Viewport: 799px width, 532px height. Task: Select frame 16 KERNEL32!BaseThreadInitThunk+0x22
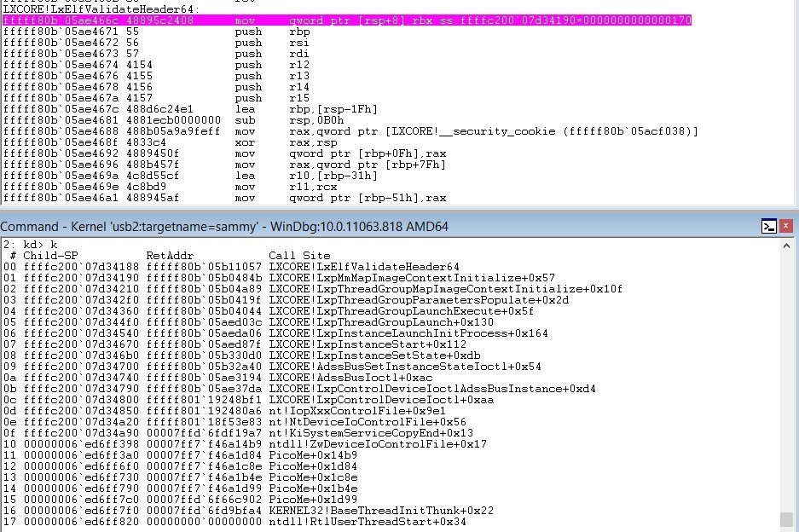click(248, 511)
